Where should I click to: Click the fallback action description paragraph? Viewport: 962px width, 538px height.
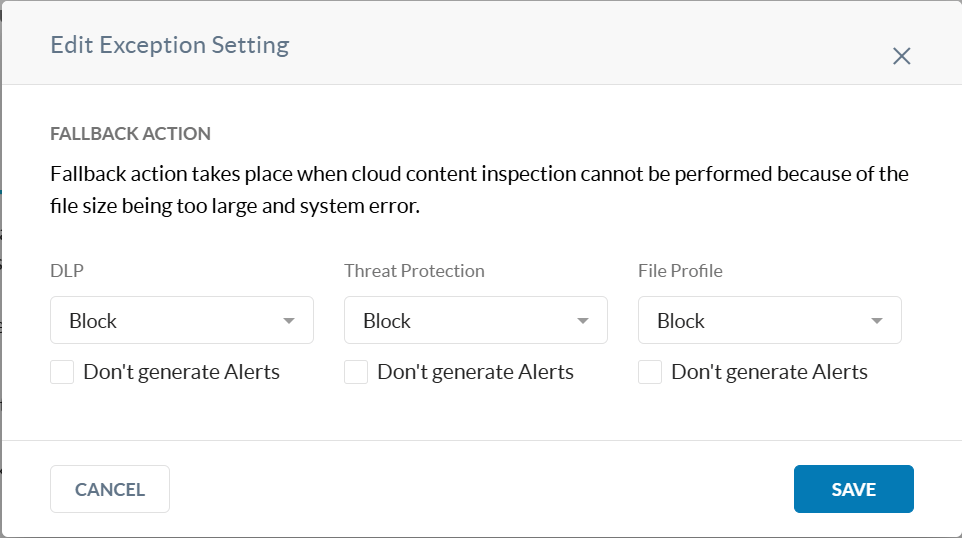[479, 191]
